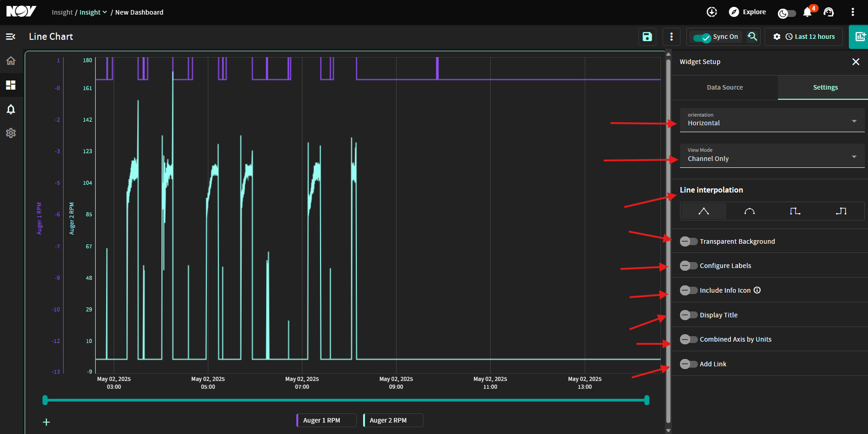Switch to the Data Source tab
This screenshot has height=434, width=868.
pyautogui.click(x=725, y=87)
